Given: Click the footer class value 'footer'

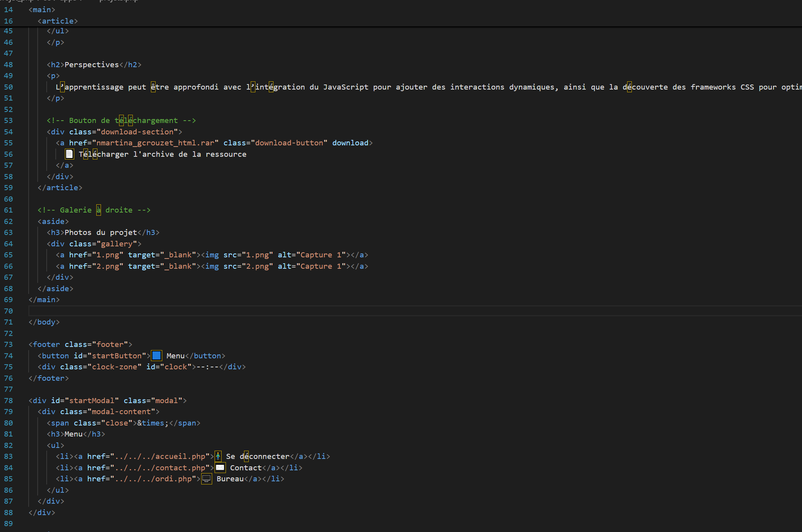Looking at the screenshot, I should (110, 344).
